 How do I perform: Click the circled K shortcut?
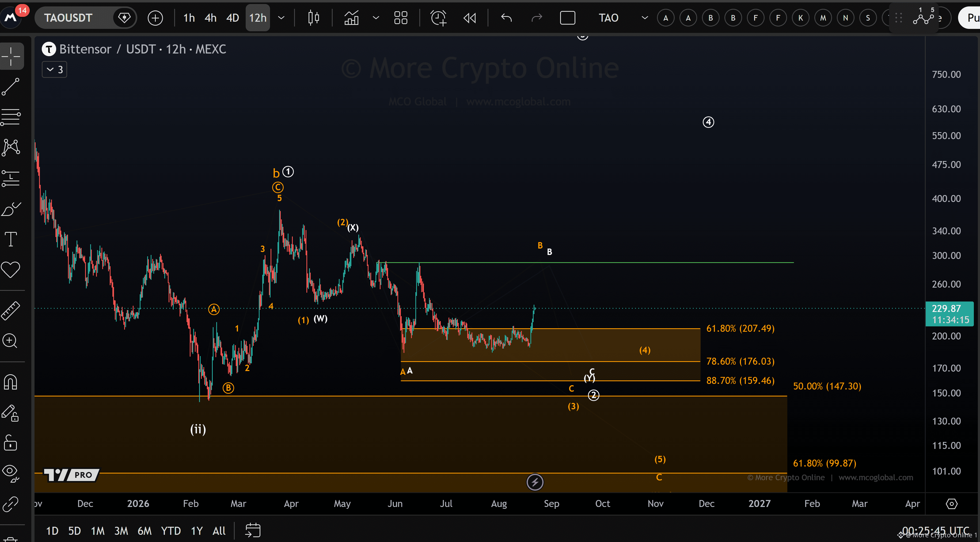click(x=800, y=18)
